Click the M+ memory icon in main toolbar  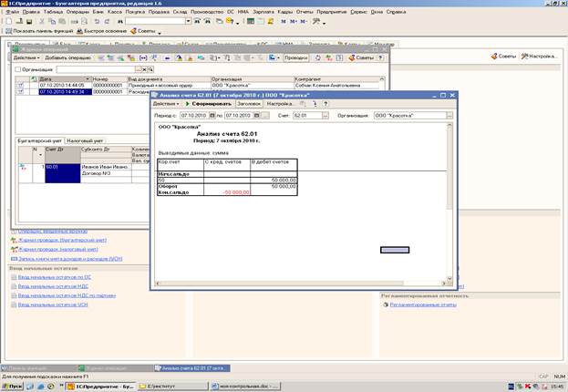[x=293, y=22]
